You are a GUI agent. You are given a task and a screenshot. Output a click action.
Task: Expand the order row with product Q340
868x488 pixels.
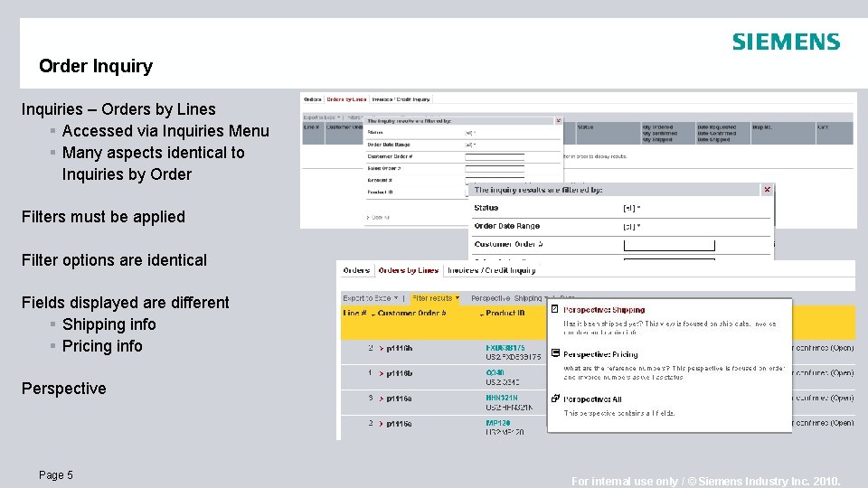(x=382, y=373)
